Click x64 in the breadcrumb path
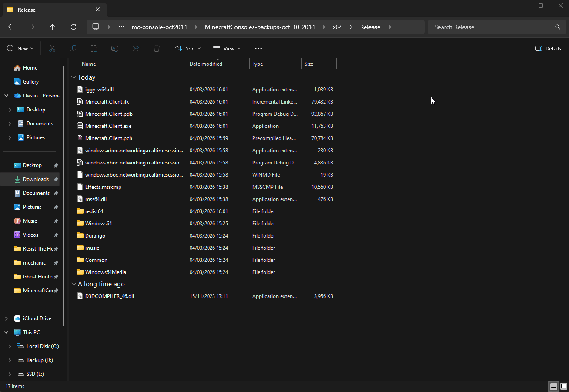 click(337, 27)
